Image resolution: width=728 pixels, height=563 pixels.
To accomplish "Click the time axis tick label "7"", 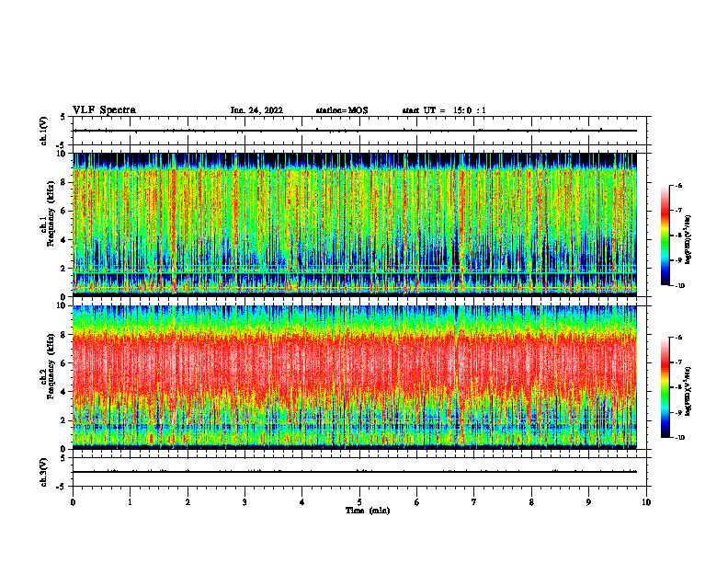I will pyautogui.click(x=474, y=502).
